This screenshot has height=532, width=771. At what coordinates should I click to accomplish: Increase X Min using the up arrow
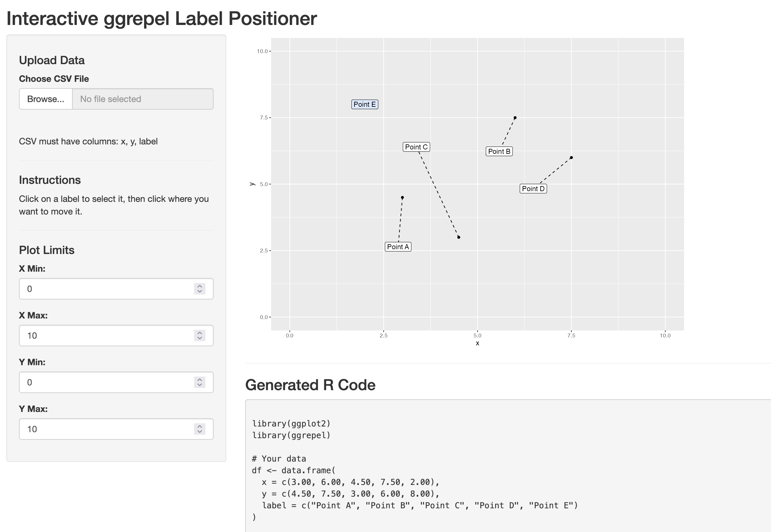(x=199, y=286)
